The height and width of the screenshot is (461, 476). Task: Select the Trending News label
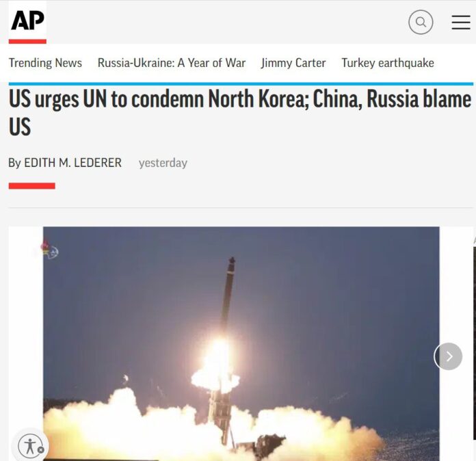[x=45, y=63]
